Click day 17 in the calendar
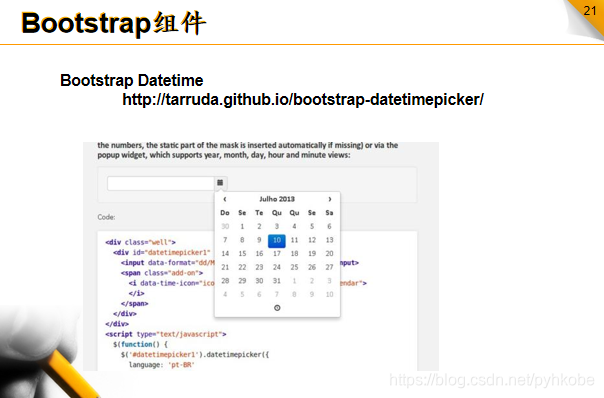604x398 pixels. [x=277, y=254]
